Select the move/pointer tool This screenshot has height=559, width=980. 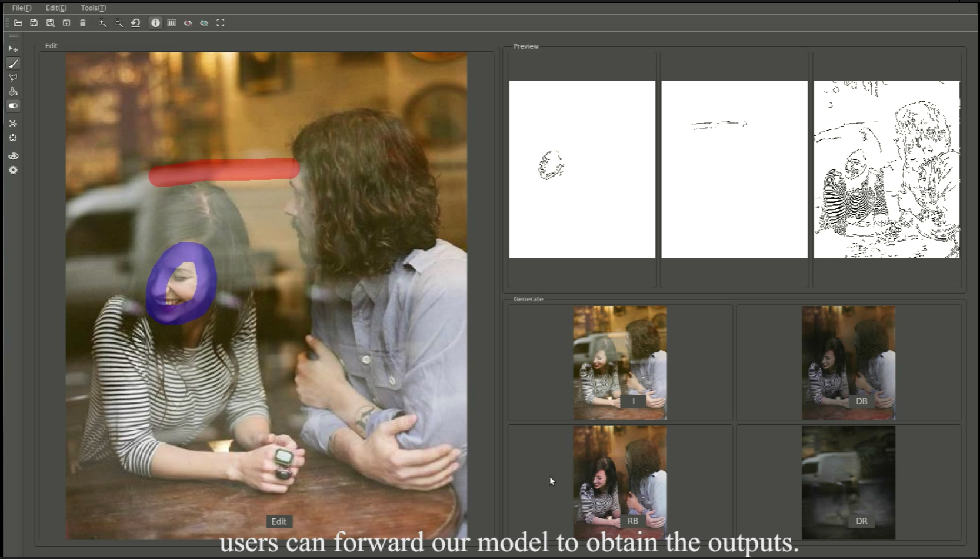(13, 49)
